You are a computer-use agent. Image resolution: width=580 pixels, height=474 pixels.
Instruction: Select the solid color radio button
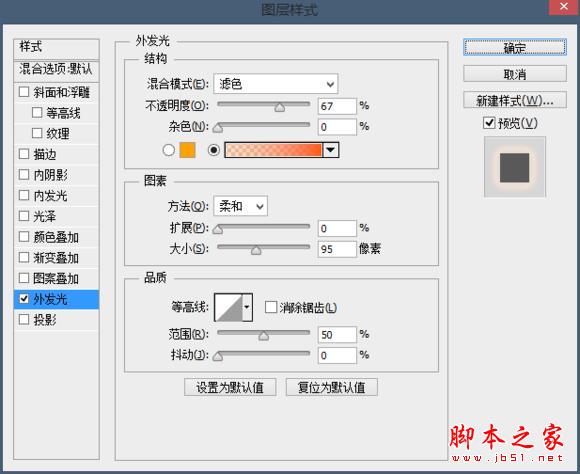(169, 150)
